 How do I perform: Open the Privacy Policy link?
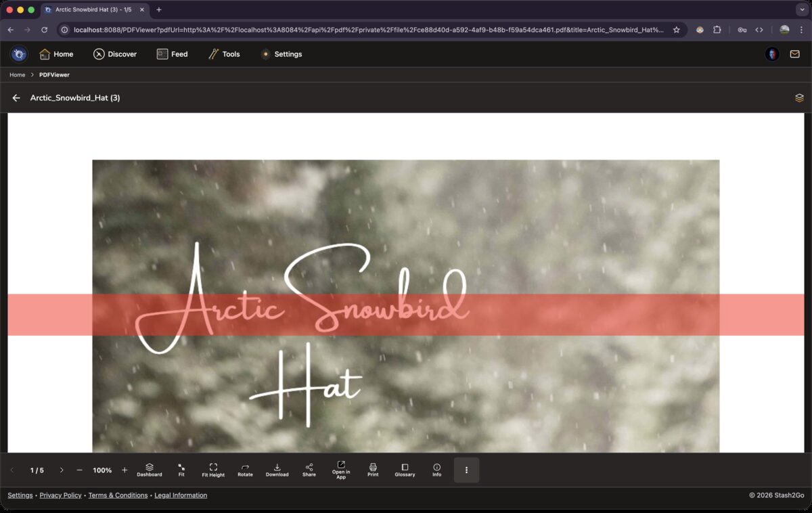60,495
